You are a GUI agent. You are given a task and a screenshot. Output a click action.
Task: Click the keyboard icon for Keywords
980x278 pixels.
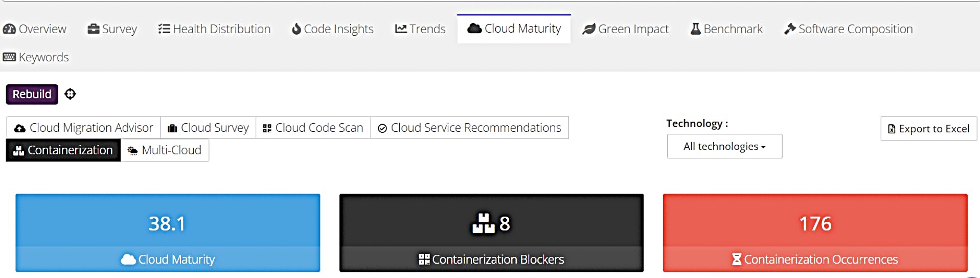point(9,57)
